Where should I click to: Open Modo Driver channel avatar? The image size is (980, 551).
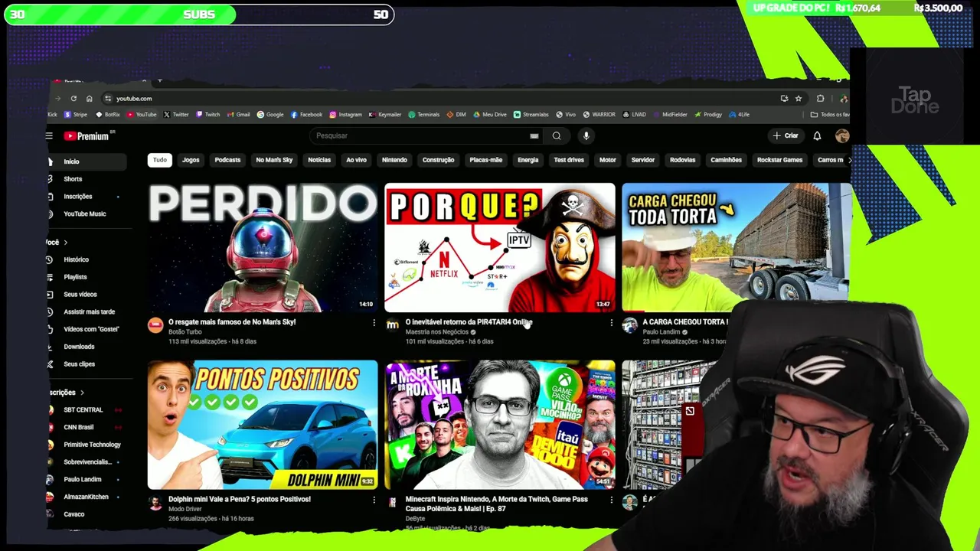(155, 503)
